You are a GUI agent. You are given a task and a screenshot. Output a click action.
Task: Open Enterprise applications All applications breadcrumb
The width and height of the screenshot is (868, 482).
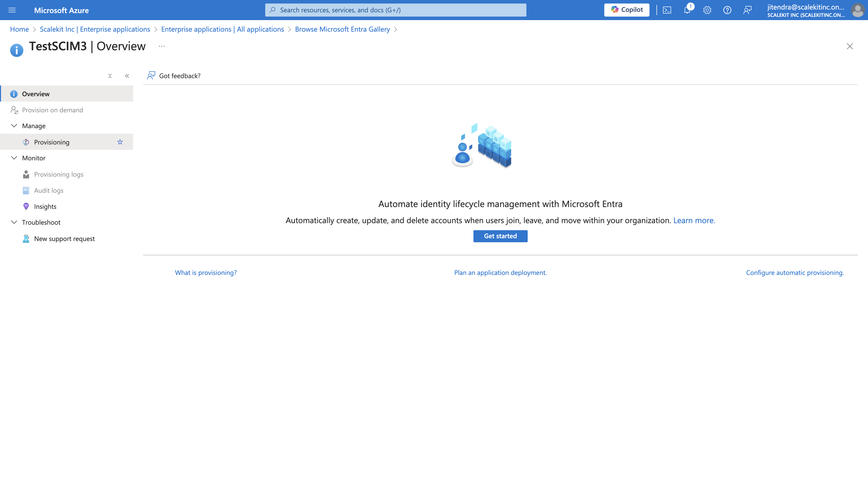click(x=222, y=29)
